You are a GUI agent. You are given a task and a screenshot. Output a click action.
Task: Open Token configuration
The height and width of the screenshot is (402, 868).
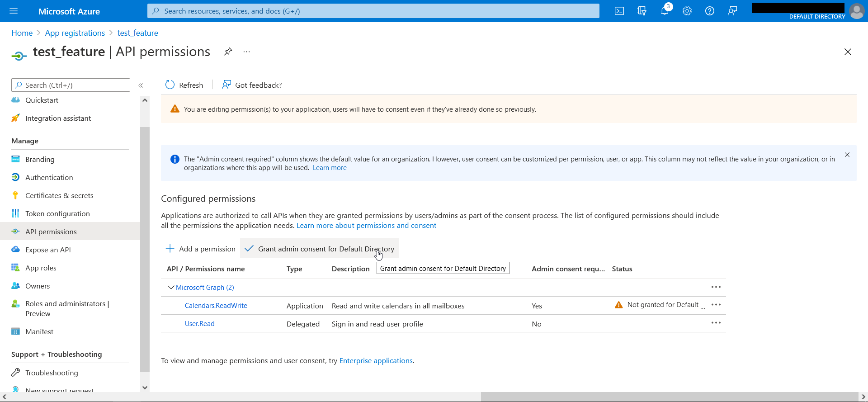pos(57,213)
